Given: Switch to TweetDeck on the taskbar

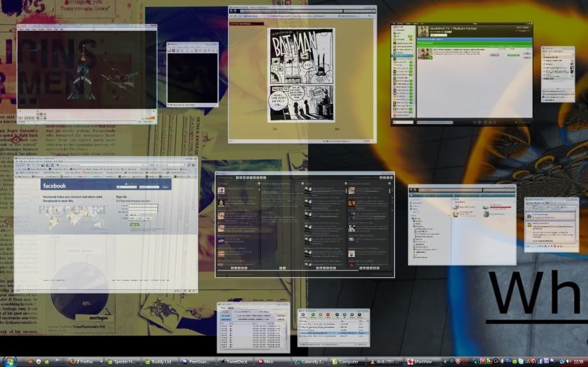Looking at the screenshot, I should coord(234,361).
